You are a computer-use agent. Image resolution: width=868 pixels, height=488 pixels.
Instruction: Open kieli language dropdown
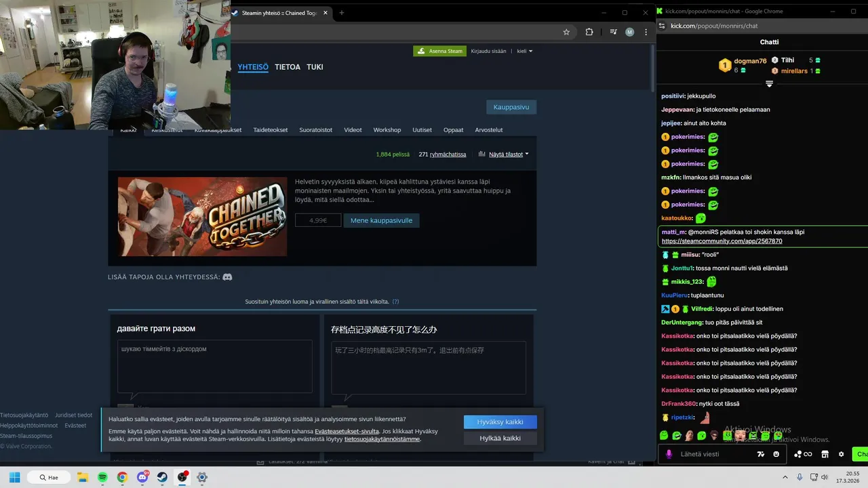(524, 51)
